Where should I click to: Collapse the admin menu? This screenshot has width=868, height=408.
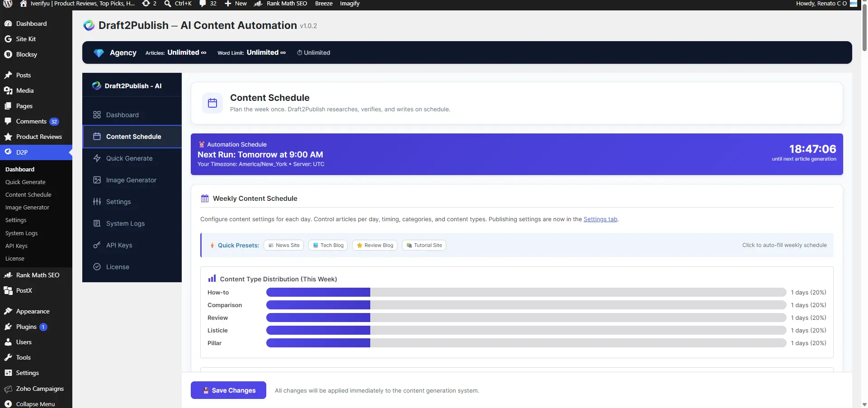pyautogui.click(x=36, y=403)
